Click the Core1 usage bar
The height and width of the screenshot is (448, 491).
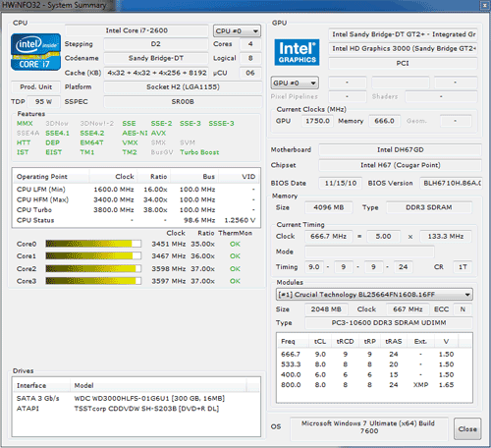93,255
